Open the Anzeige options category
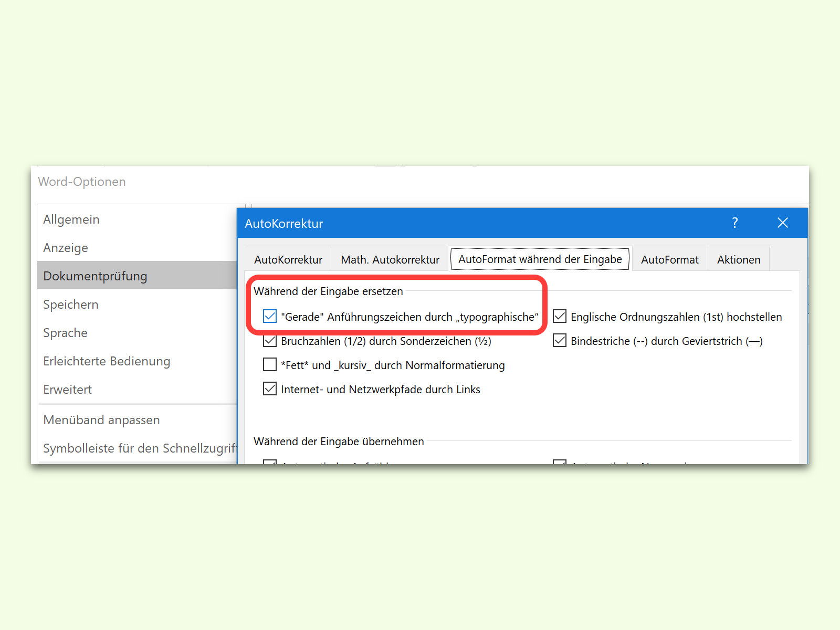This screenshot has height=630, width=840. coord(138,248)
